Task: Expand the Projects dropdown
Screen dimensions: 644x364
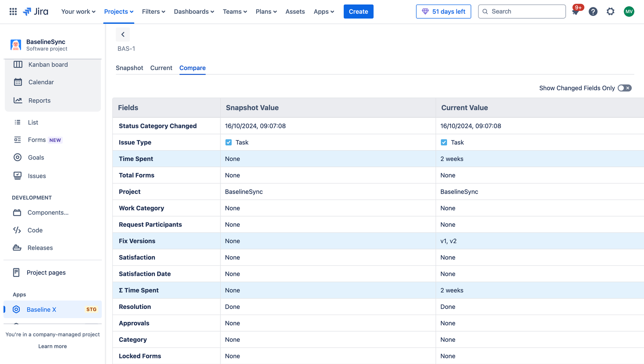Action: [x=119, y=11]
